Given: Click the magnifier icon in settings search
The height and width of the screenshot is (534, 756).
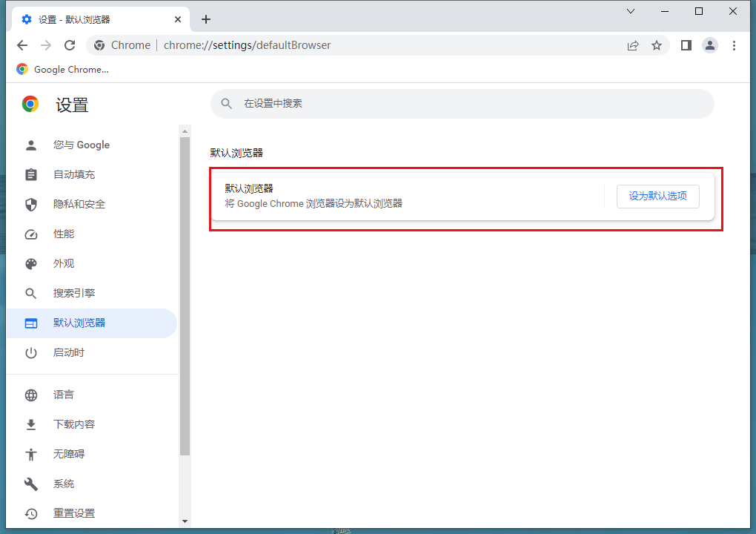Looking at the screenshot, I should [x=226, y=104].
